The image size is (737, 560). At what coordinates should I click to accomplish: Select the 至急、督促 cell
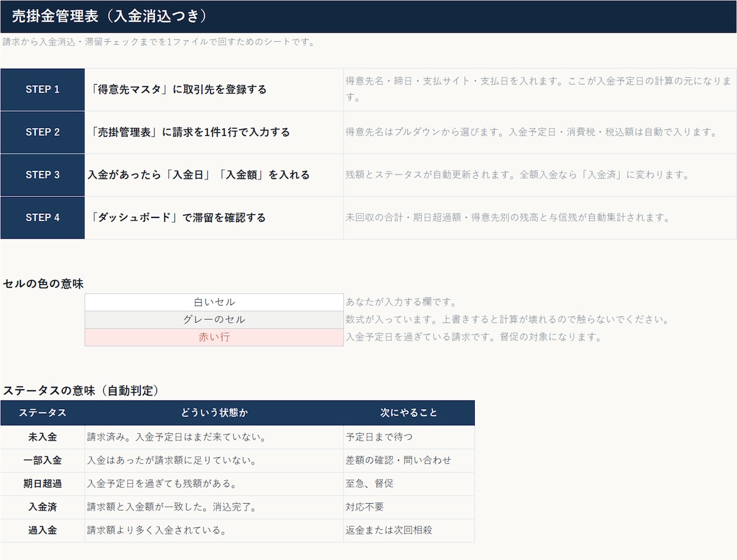pyautogui.click(x=409, y=484)
